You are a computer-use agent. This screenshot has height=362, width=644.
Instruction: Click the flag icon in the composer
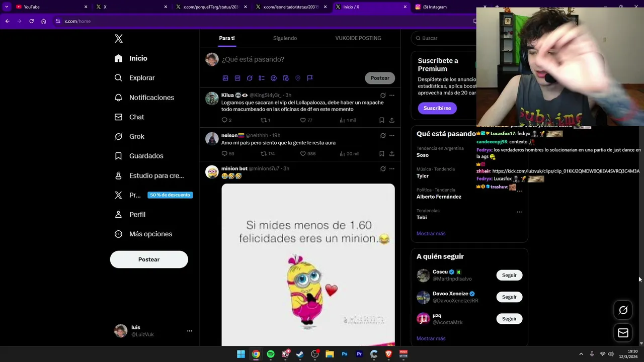click(x=310, y=78)
